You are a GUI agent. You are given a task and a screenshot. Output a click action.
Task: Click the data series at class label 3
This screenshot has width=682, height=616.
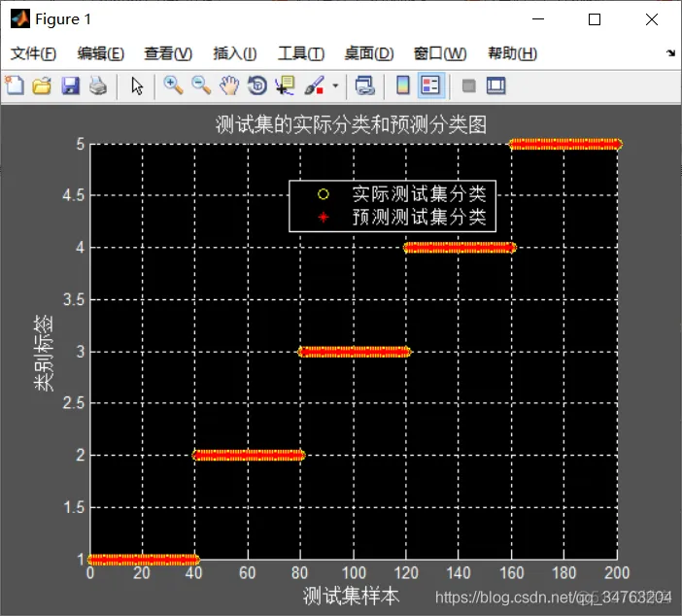tap(354, 352)
